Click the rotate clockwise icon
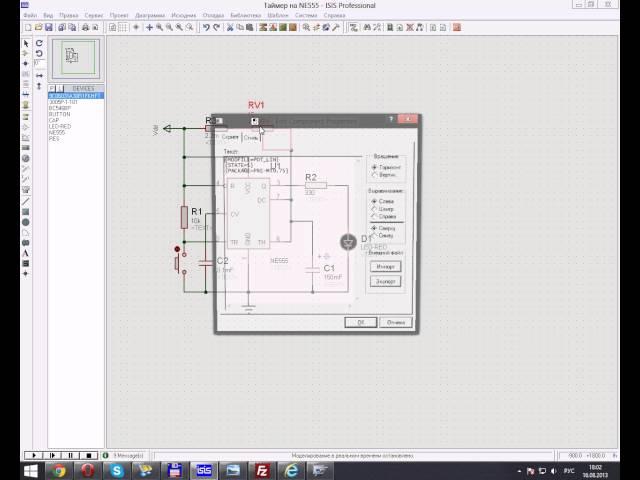 pos(39,43)
